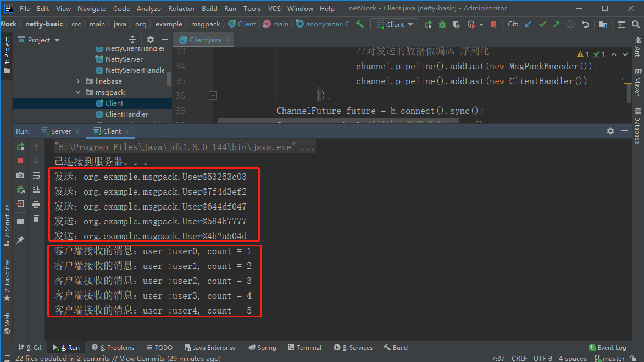Pin the Run tab
This screenshot has height=362, width=644.
tap(20, 239)
